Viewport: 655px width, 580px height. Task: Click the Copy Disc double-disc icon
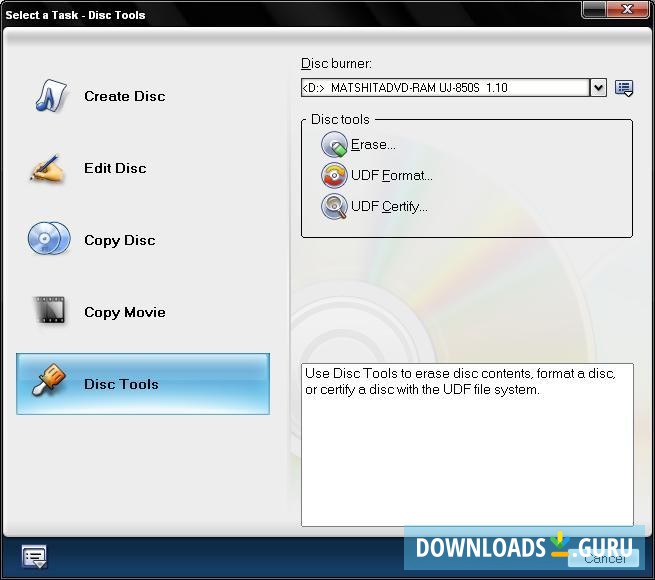pos(49,239)
